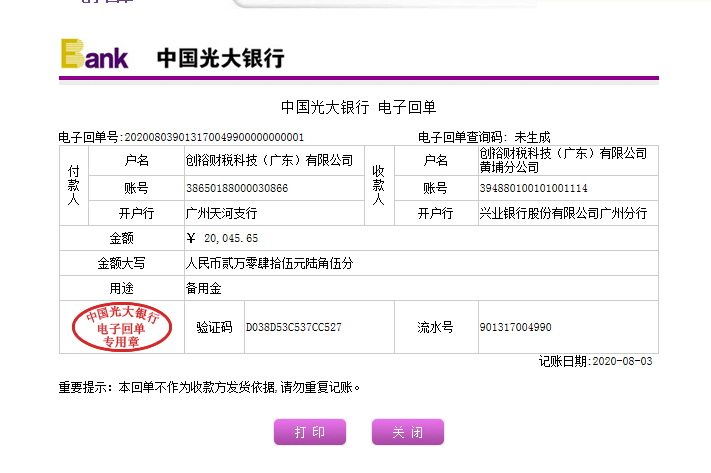This screenshot has height=473, width=711.
Task: Click the purple 打印 button
Action: point(310,432)
